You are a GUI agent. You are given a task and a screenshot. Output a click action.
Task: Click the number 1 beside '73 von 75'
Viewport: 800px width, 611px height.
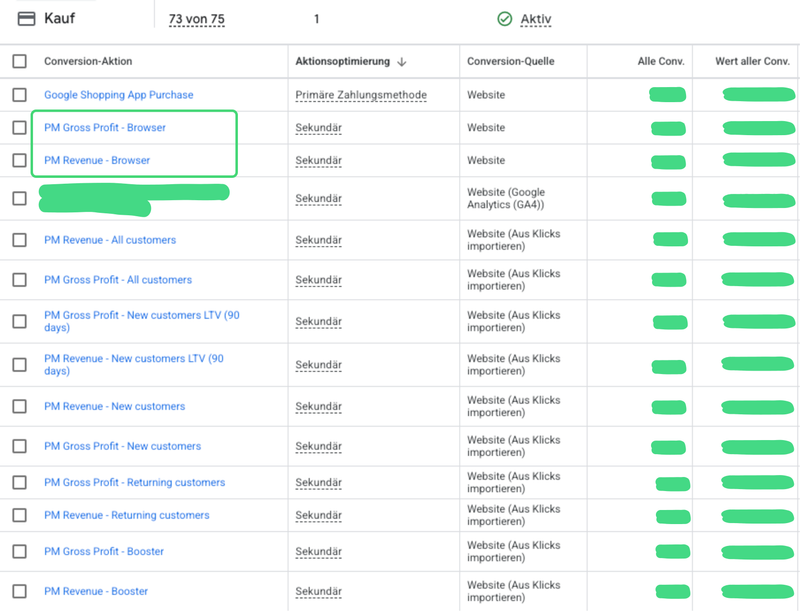[x=316, y=19]
